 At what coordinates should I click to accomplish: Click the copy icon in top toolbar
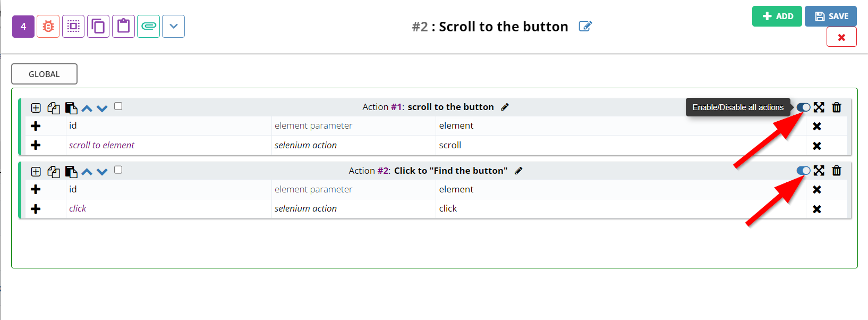pos(98,27)
